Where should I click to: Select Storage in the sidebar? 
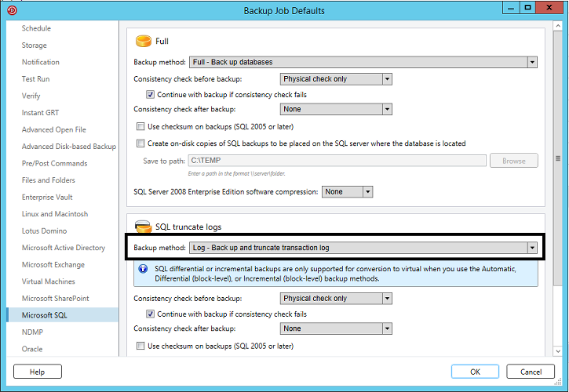pyautogui.click(x=34, y=45)
